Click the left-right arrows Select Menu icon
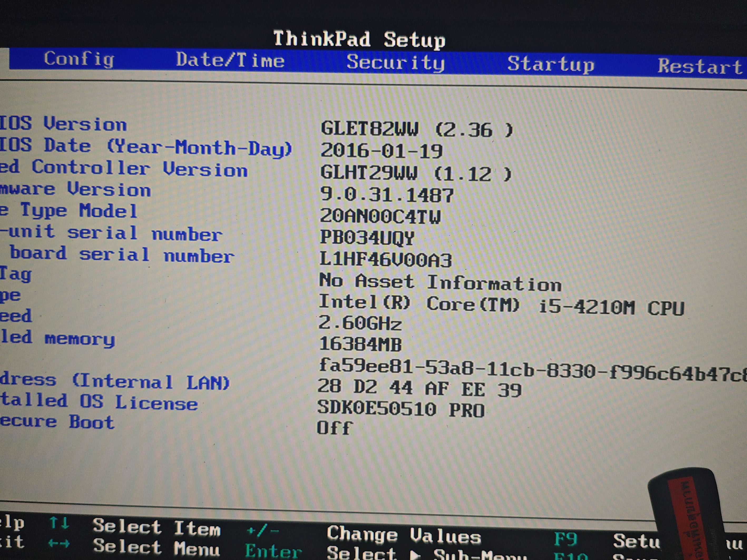The image size is (747, 560). (x=59, y=543)
